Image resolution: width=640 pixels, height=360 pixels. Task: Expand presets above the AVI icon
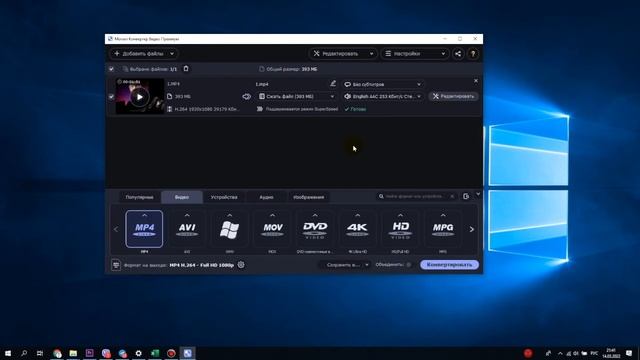click(187, 215)
